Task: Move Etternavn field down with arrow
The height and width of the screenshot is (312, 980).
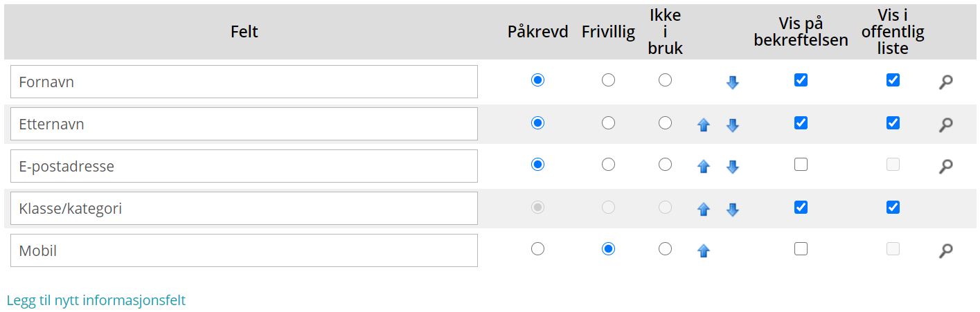Action: click(x=733, y=125)
